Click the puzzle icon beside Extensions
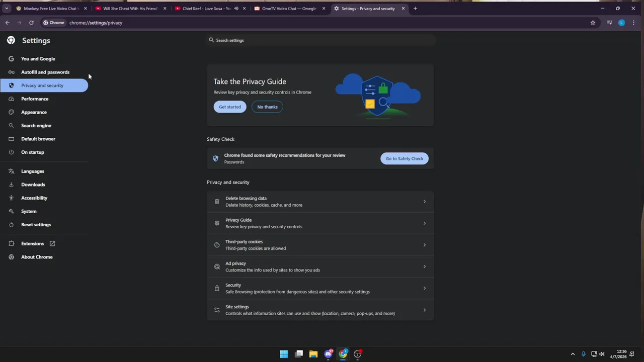Viewport: 644px width, 362px height. point(11,243)
